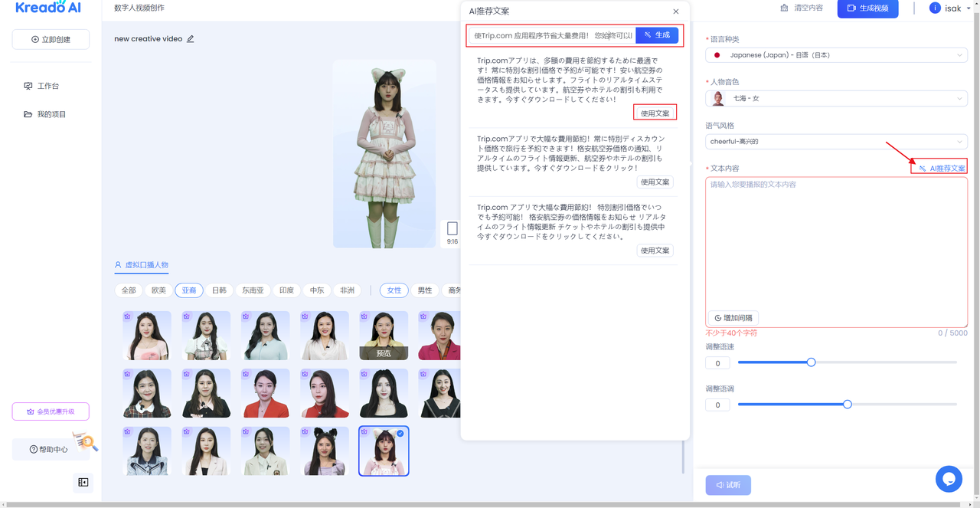Click the 调整语调 value box
Screen dimensions: 980x508
pyautogui.click(x=717, y=405)
